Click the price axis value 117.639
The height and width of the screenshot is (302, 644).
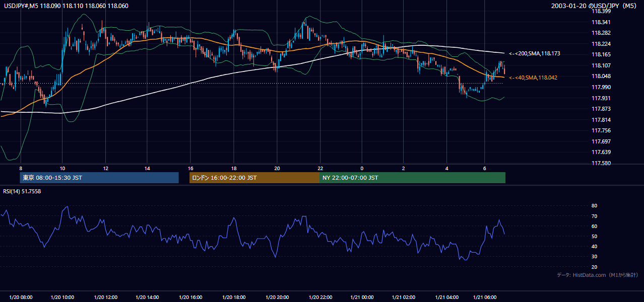(601, 153)
